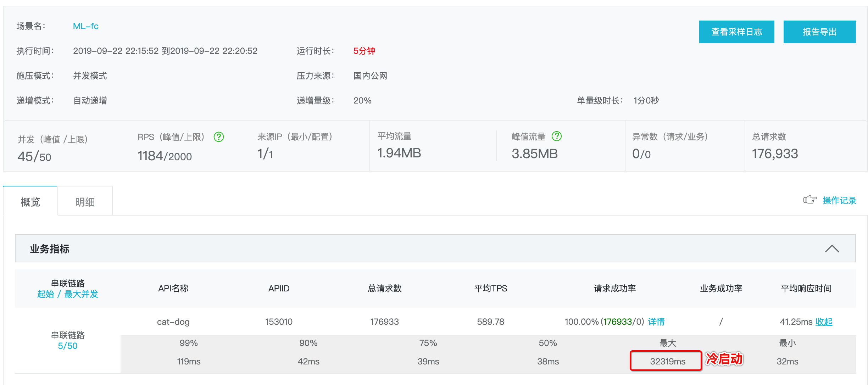Switch to the 明细 tab
The width and height of the screenshot is (868, 385).
(x=85, y=202)
